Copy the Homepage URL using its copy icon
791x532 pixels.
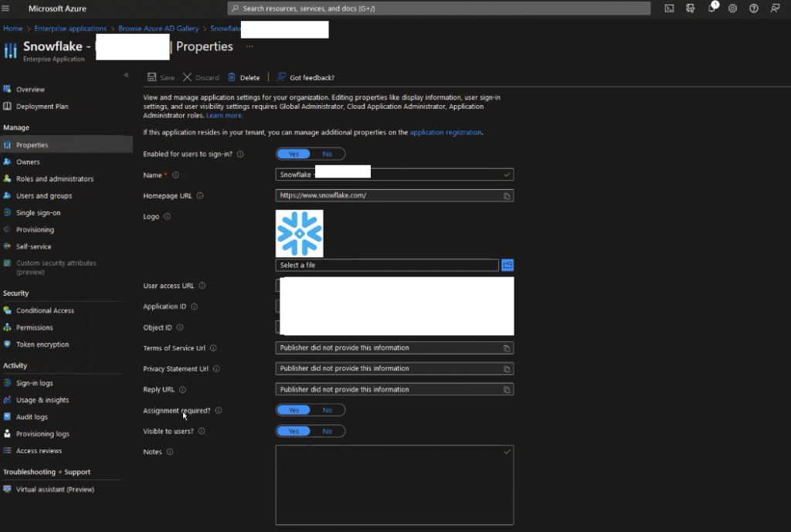click(x=507, y=195)
